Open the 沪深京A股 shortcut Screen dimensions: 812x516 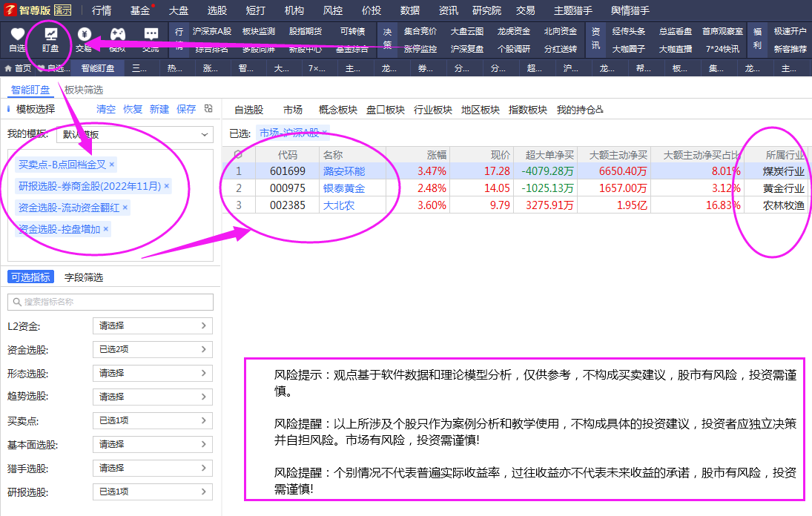212,32
